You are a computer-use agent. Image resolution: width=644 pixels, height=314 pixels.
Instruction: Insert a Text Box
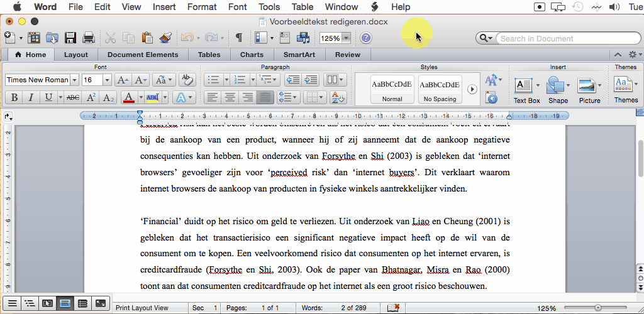point(523,85)
